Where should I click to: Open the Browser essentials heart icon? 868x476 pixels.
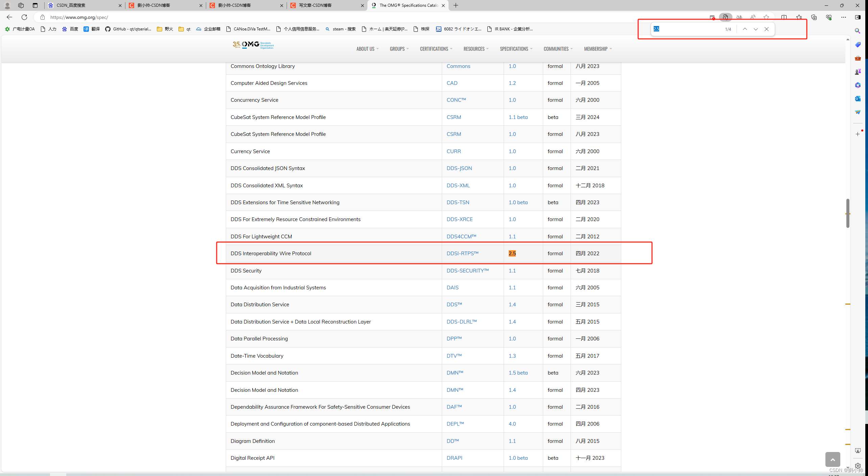(829, 17)
